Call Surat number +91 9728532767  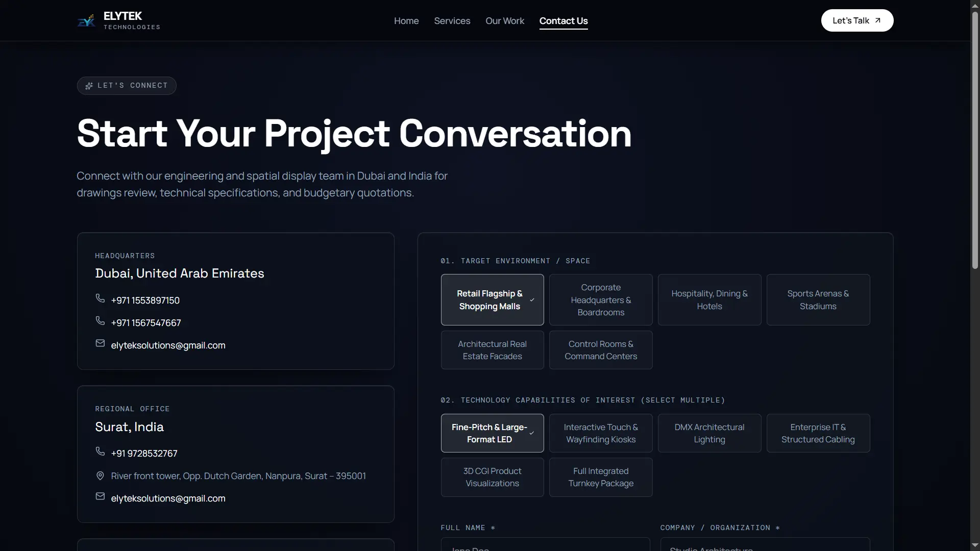coord(144,454)
